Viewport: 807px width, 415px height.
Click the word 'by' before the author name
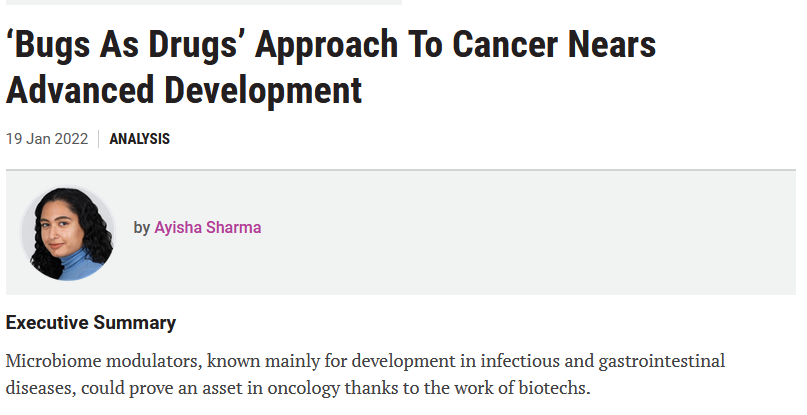(142, 227)
